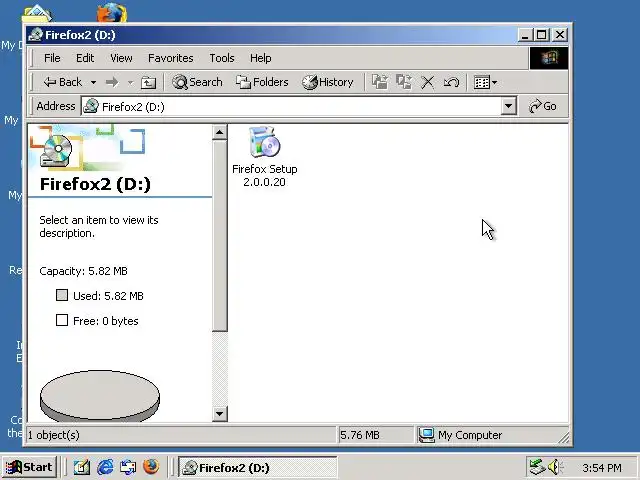Click the 3:54 PM taskbar clock
Viewport: 640px width, 480px height.
pyautogui.click(x=602, y=468)
